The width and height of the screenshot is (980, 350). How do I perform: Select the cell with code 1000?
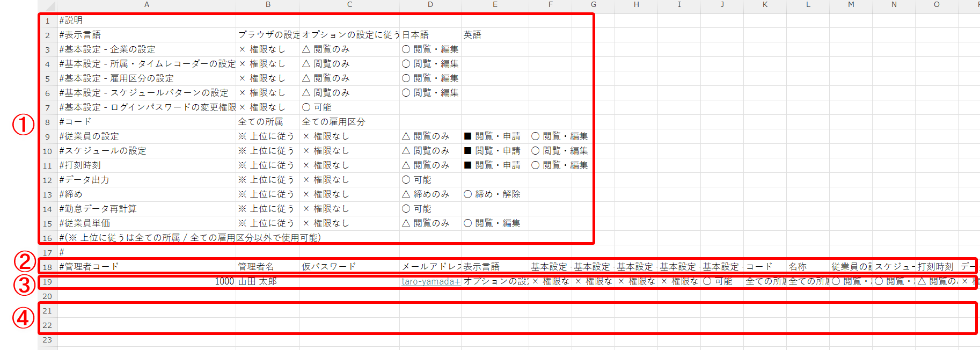[147, 281]
